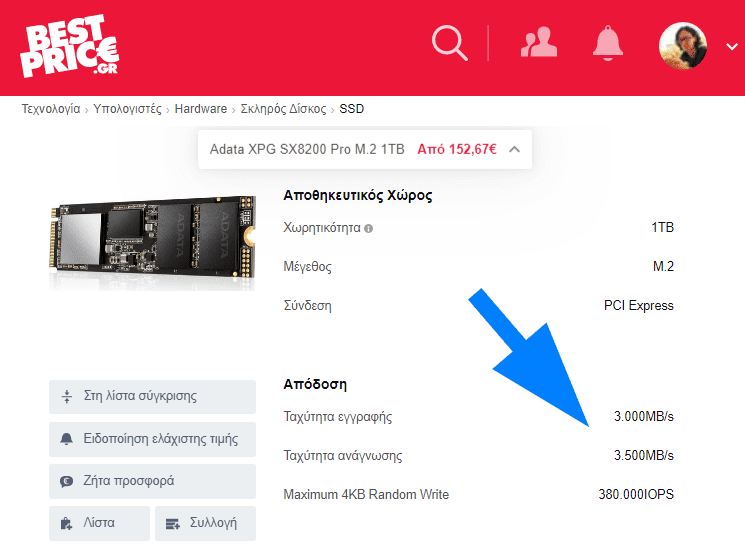Click the Adata XPG SX8200 Pro M.2 1TB title
Image resolution: width=745 pixels, height=552 pixels.
pyautogui.click(x=307, y=149)
